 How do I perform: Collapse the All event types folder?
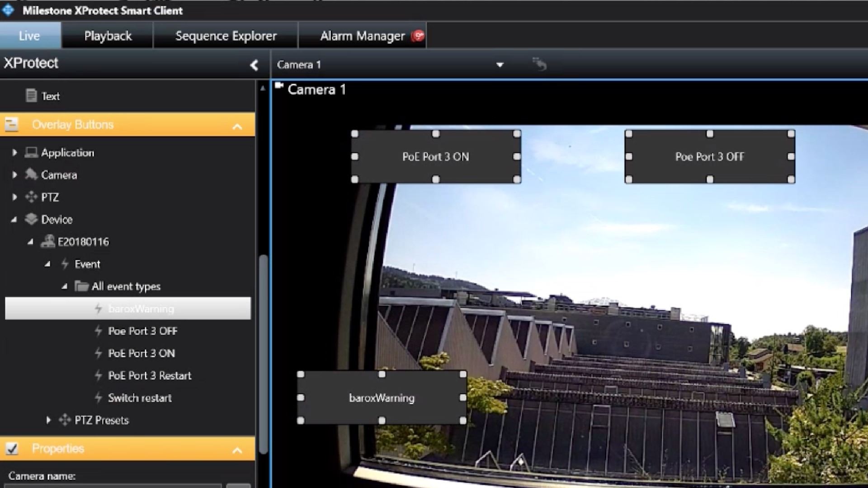click(x=65, y=286)
